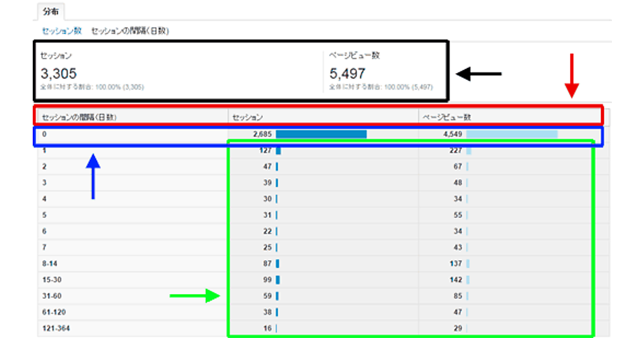Click the セッション table column header

pyautogui.click(x=247, y=116)
